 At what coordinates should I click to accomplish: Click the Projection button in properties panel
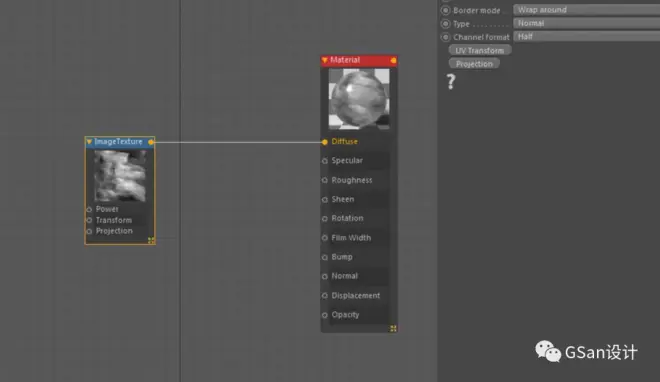[x=474, y=64]
